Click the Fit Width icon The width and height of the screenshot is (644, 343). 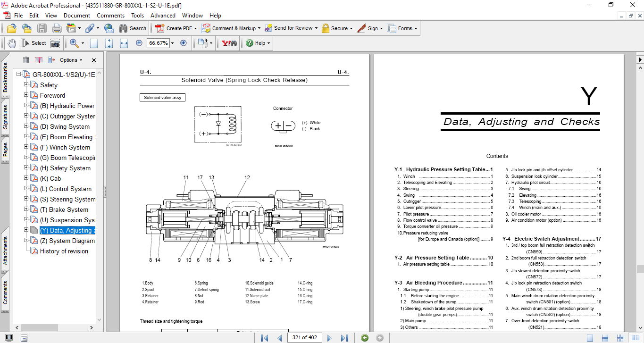point(124,43)
